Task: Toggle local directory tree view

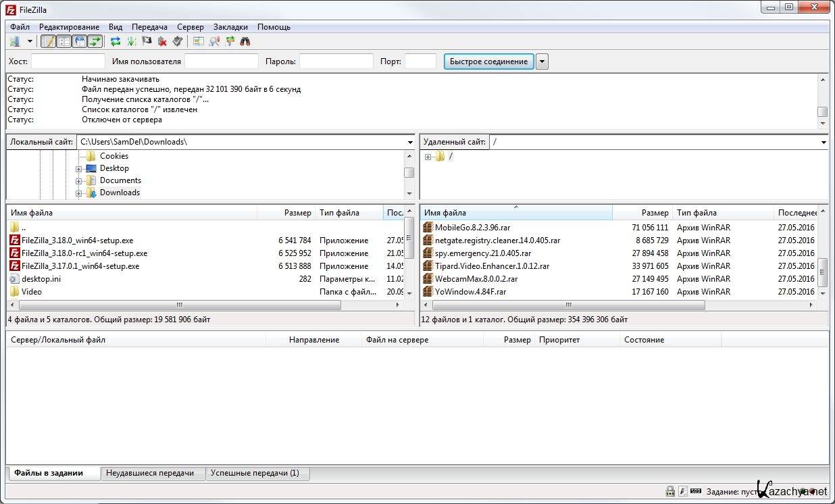Action: (64, 42)
